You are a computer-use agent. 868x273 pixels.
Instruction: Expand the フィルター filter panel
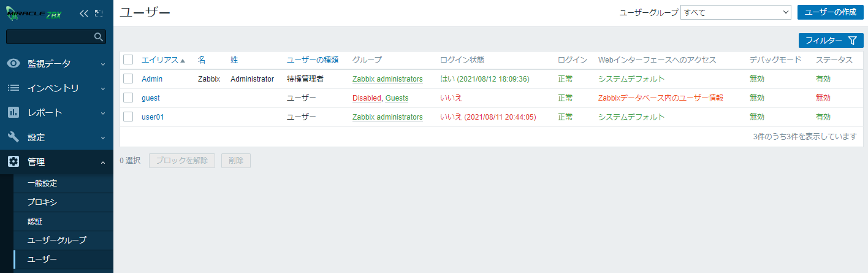tap(831, 40)
